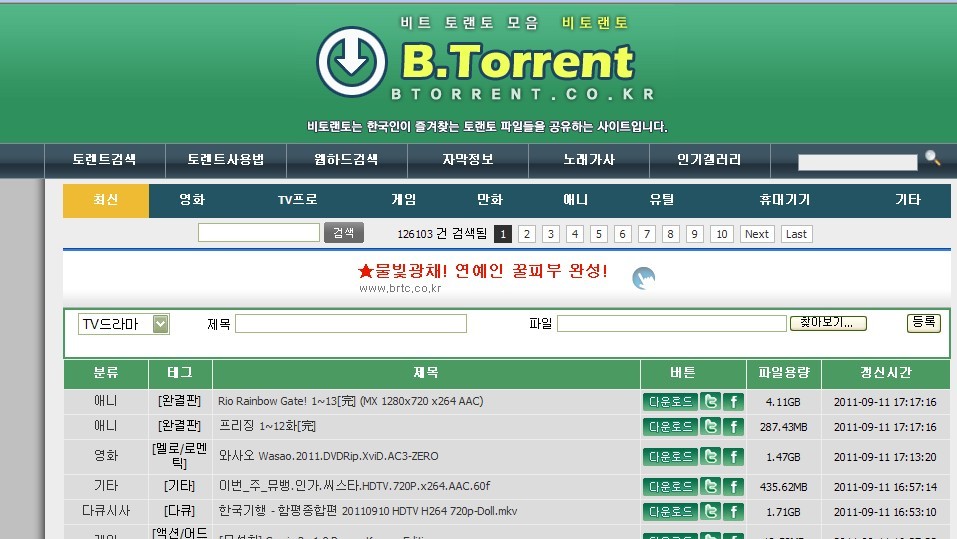Click the Last pagination link
The image size is (957, 539).
coord(796,234)
